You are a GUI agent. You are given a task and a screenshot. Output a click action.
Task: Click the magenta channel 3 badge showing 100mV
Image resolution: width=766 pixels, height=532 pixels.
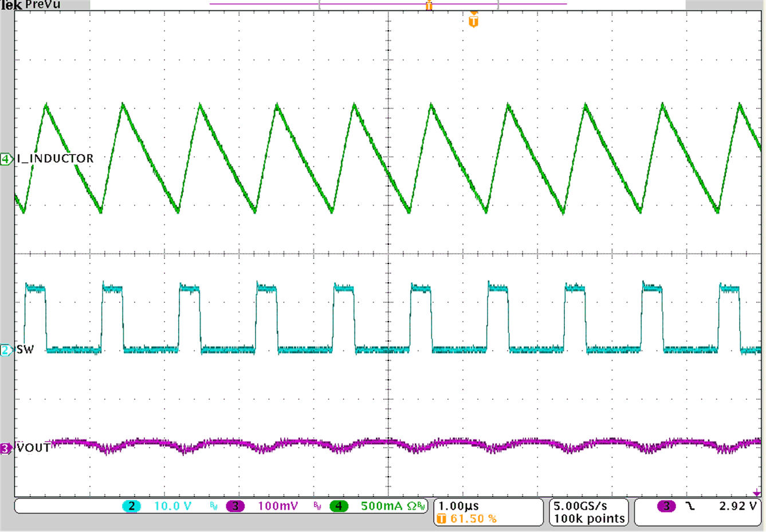pyautogui.click(x=235, y=506)
